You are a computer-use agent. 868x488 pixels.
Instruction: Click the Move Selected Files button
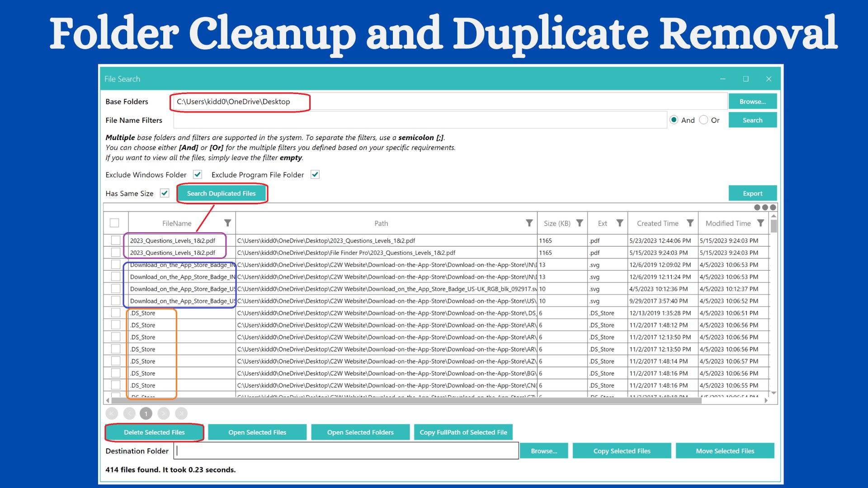[725, 451]
